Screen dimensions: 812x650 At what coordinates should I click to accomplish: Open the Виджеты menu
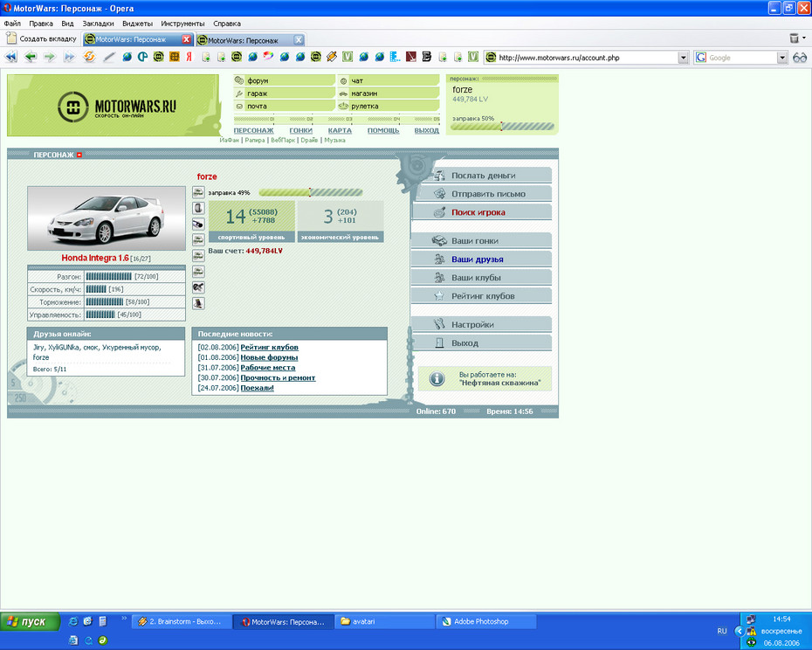[137, 24]
